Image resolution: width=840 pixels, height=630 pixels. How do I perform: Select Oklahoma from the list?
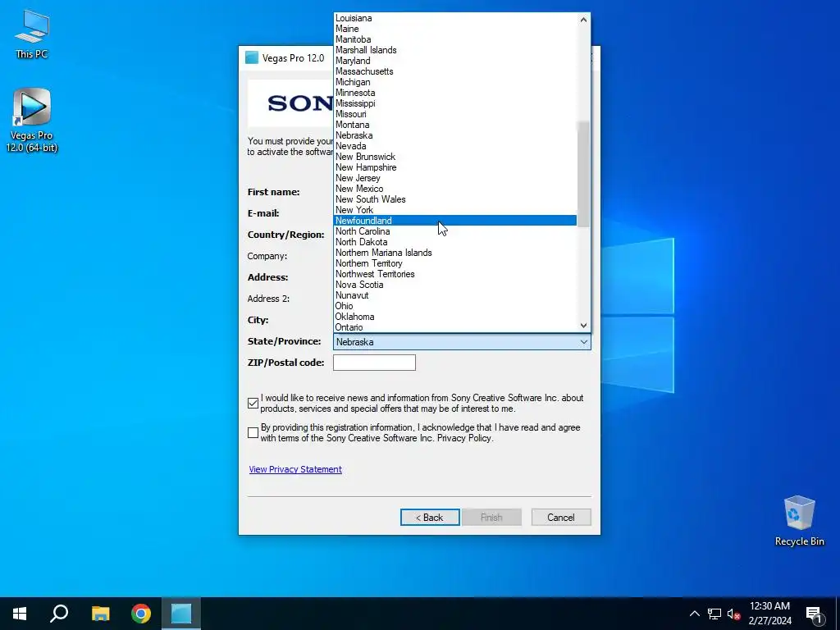point(454,317)
